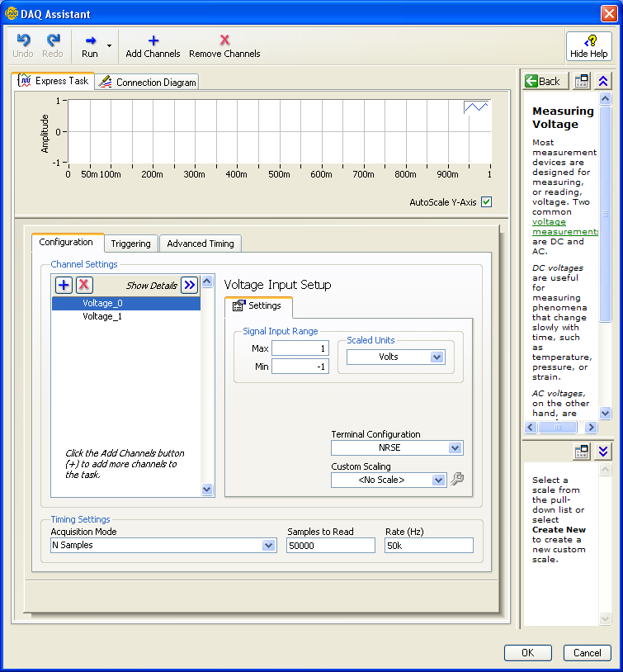This screenshot has width=623, height=672.
Task: Click the upper help panel layout icon
Action: click(x=582, y=81)
